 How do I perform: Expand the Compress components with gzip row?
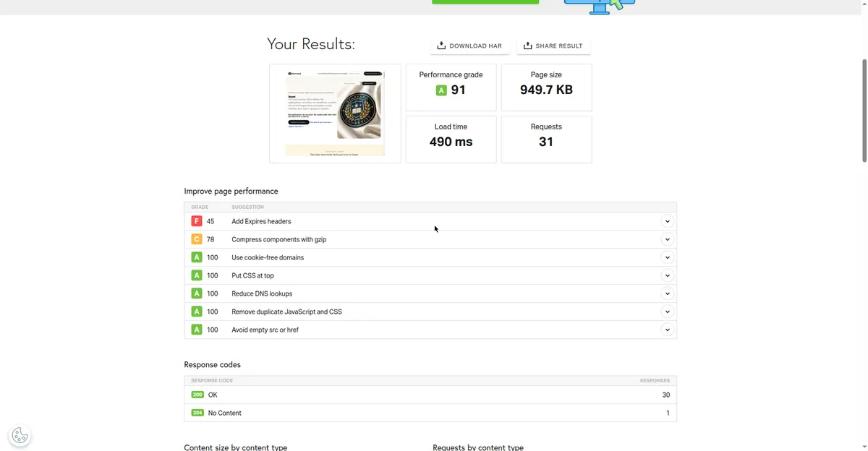[667, 239]
